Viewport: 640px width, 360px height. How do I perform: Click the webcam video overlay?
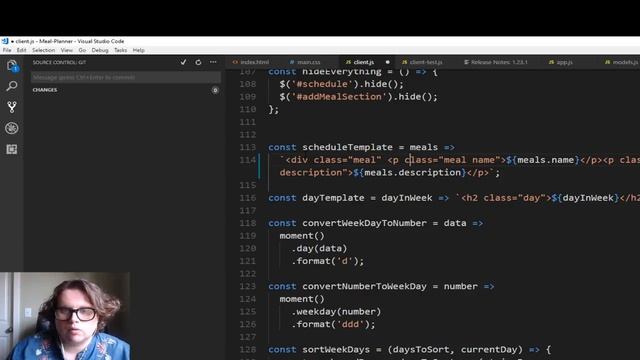pos(65,316)
